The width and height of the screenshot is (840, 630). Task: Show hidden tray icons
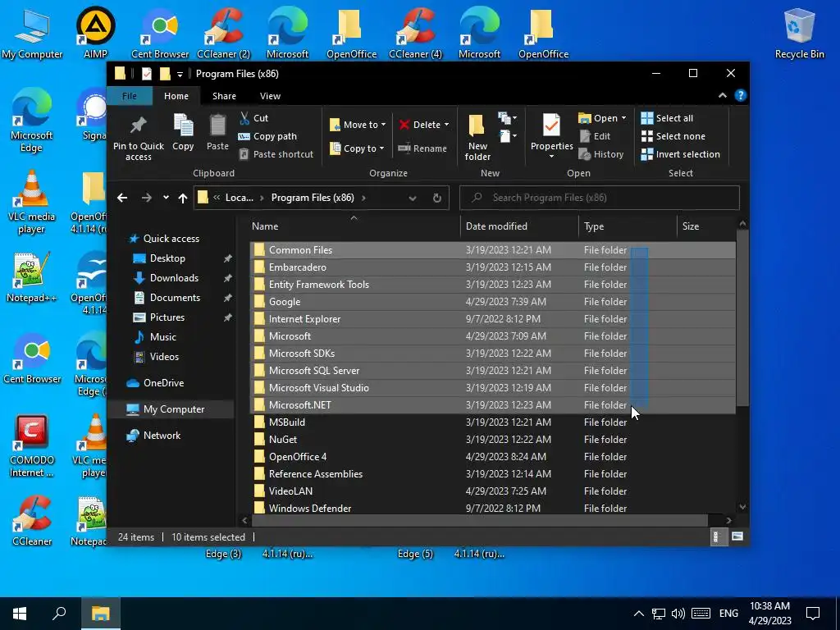(x=638, y=614)
